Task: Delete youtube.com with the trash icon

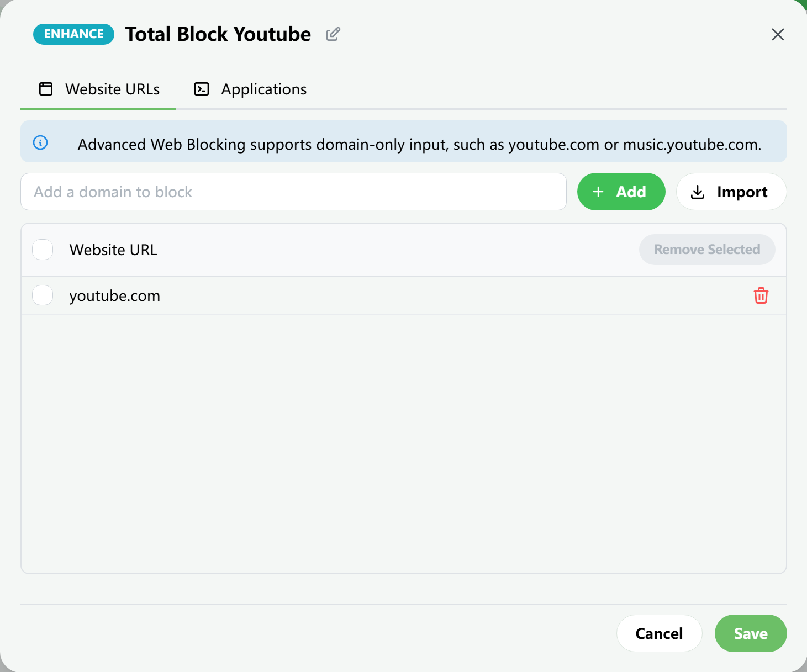Action: [761, 295]
